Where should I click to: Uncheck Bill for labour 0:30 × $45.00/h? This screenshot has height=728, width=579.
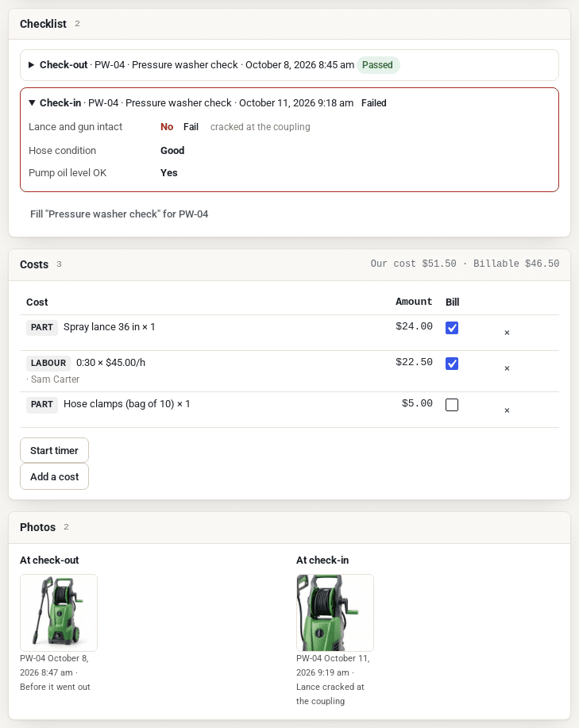[452, 364]
